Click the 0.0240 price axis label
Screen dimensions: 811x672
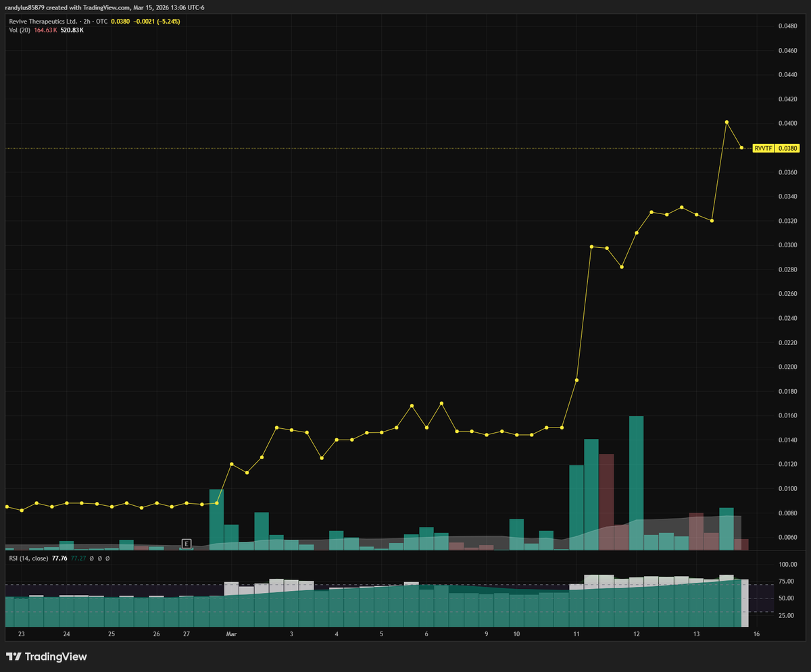(788, 318)
